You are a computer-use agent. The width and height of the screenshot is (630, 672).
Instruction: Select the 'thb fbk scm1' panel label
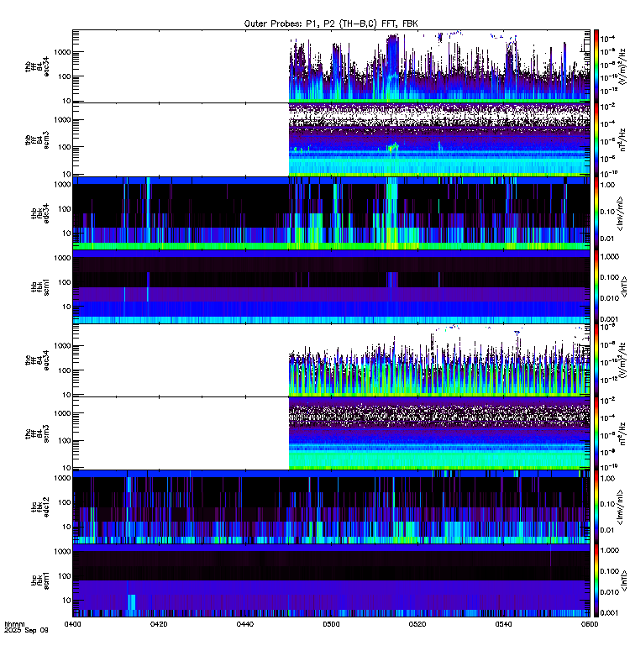[40, 286]
